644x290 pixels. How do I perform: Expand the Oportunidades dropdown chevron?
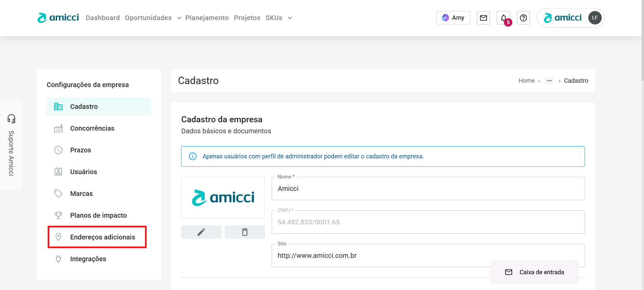click(179, 18)
